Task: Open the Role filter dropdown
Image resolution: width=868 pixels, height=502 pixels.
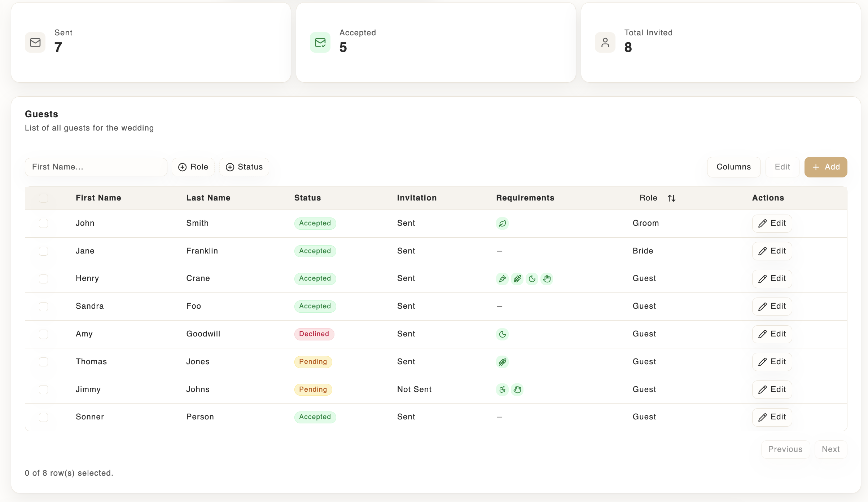Action: 193,167
